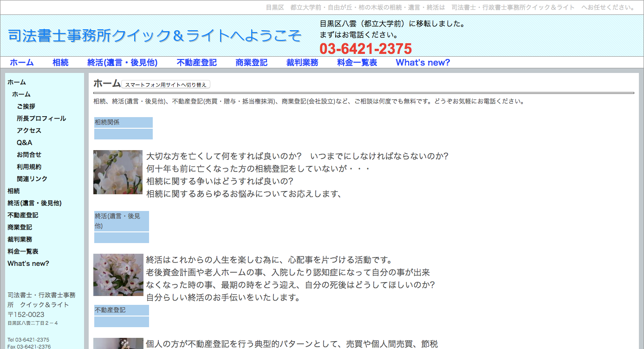The image size is (644, 349).
Task: Open the 裁判業務 page from the top bar
Action: pyautogui.click(x=302, y=62)
